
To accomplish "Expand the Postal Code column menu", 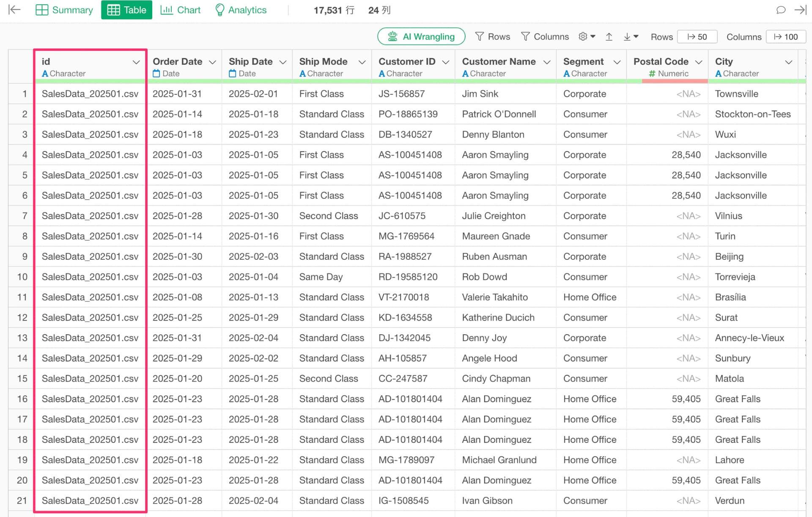I will (699, 62).
